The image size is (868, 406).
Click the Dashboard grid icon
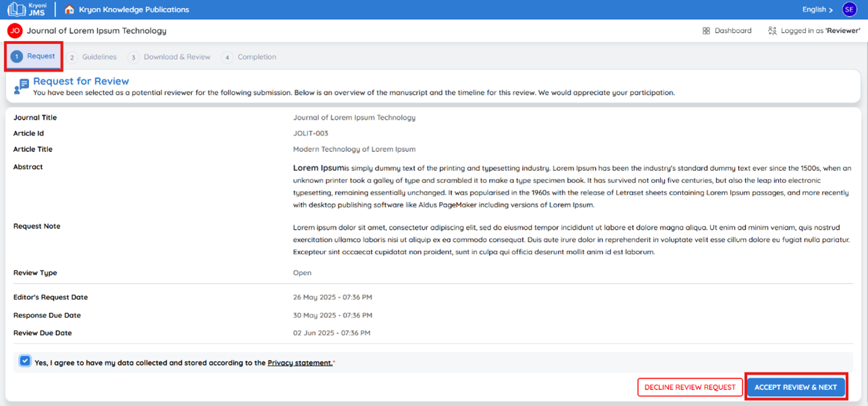[x=706, y=30]
